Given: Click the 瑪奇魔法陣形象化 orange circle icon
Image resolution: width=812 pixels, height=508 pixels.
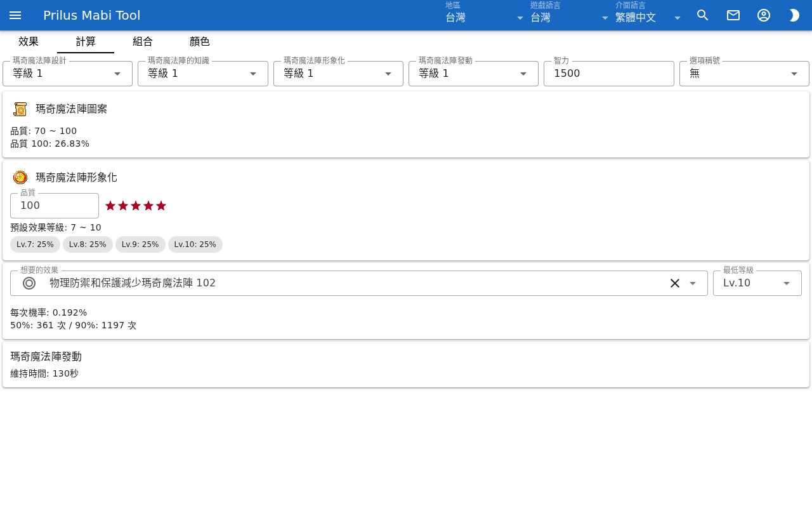Looking at the screenshot, I should coord(20,177).
